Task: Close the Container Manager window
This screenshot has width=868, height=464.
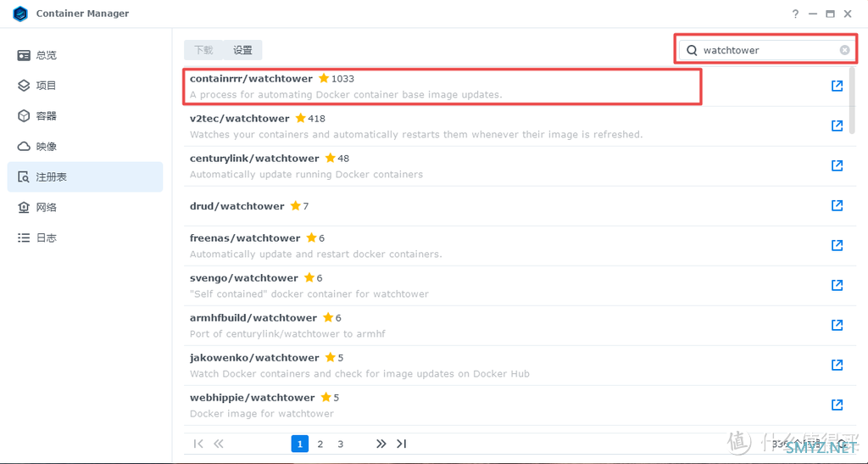Action: 848,14
